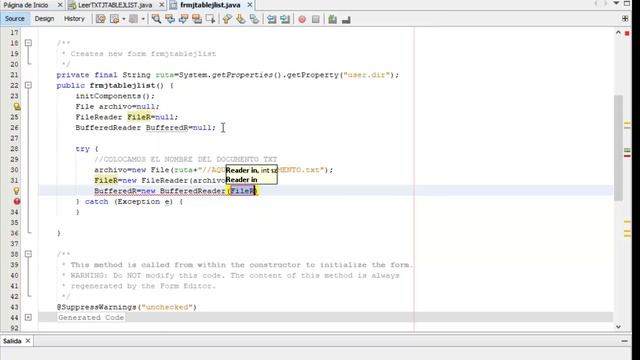Open the document list dropdown arrow
640x360 pixels.
[x=616, y=4]
